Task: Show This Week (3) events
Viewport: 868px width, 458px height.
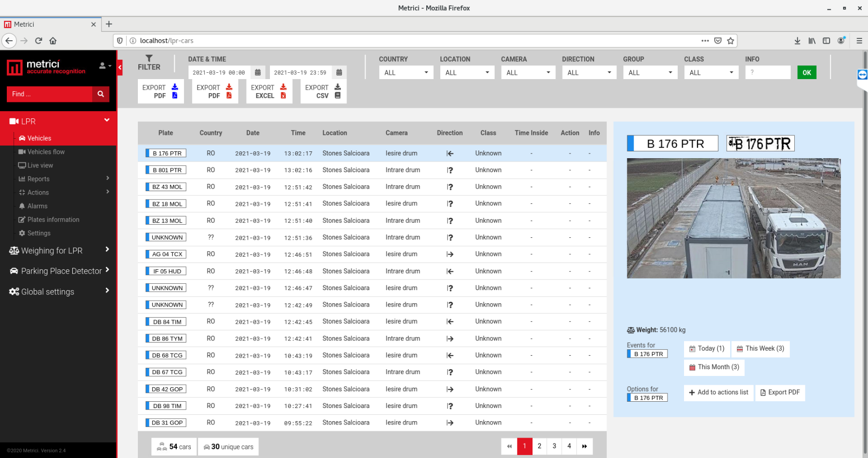Action: (761, 349)
